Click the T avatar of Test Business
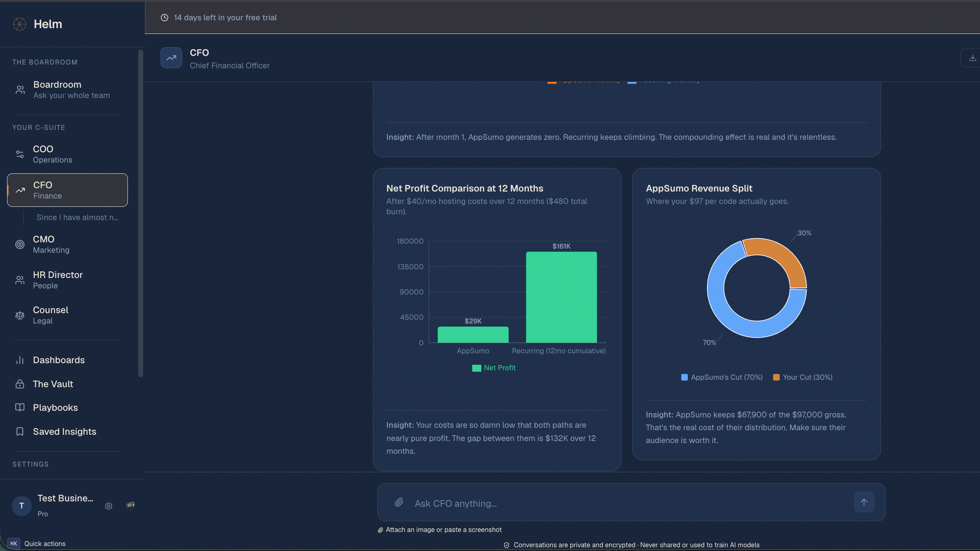The width and height of the screenshot is (980, 551). coord(22,506)
